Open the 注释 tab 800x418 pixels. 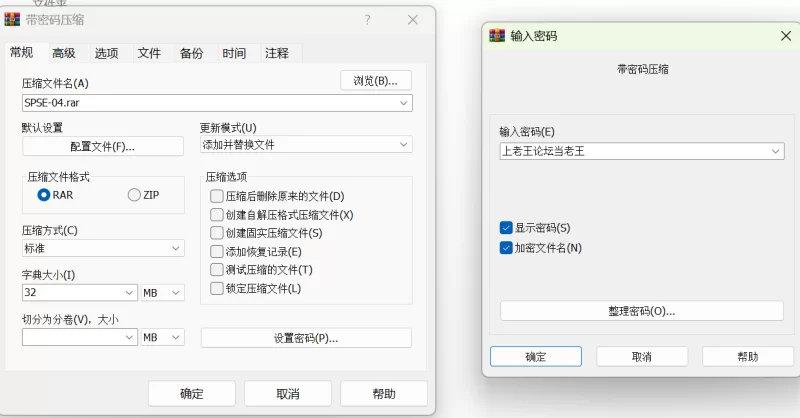[x=277, y=53]
